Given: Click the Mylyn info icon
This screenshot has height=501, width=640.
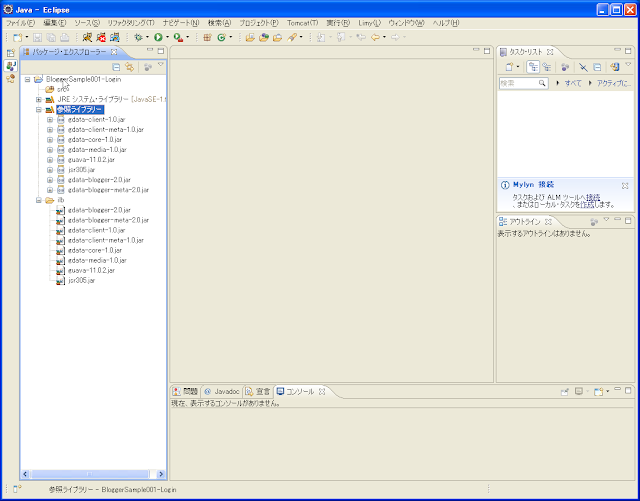Looking at the screenshot, I should tap(505, 185).
